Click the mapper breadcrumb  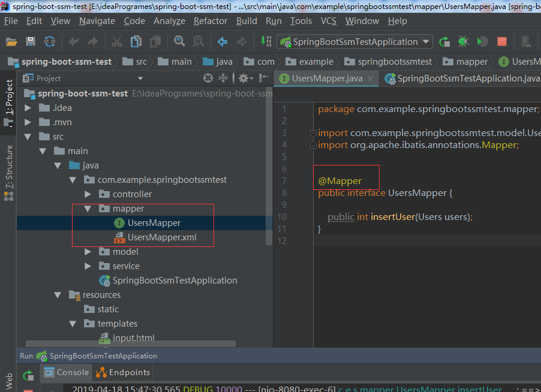click(x=465, y=62)
